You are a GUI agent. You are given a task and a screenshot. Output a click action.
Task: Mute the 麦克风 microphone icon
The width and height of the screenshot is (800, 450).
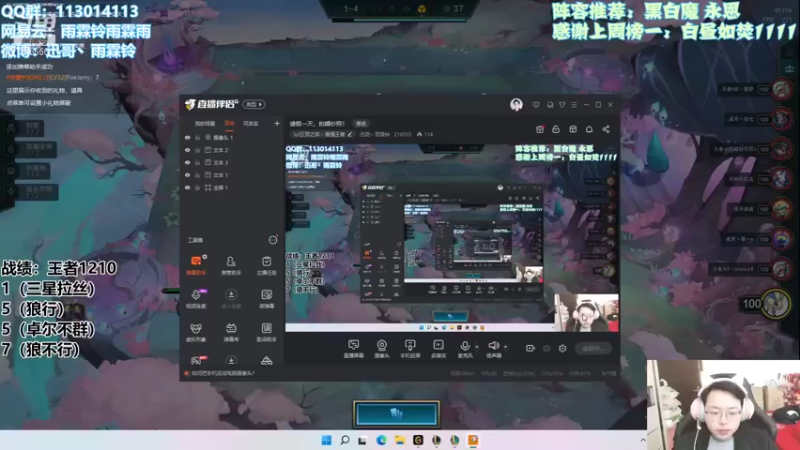[464, 346]
